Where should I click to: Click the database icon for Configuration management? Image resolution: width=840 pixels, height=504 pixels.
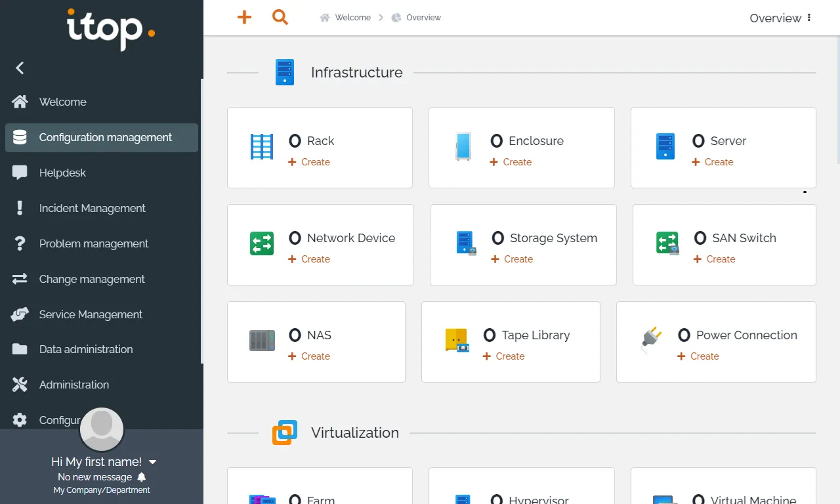pos(20,137)
